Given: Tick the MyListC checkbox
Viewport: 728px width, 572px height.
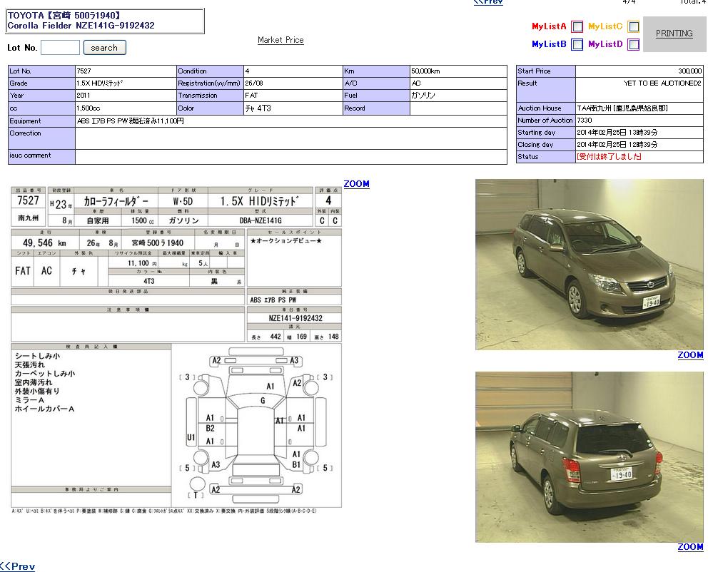Looking at the screenshot, I should pos(633,27).
